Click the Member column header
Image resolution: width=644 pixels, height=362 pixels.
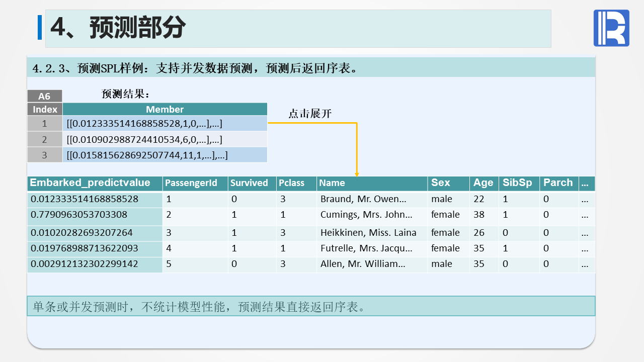pos(165,109)
